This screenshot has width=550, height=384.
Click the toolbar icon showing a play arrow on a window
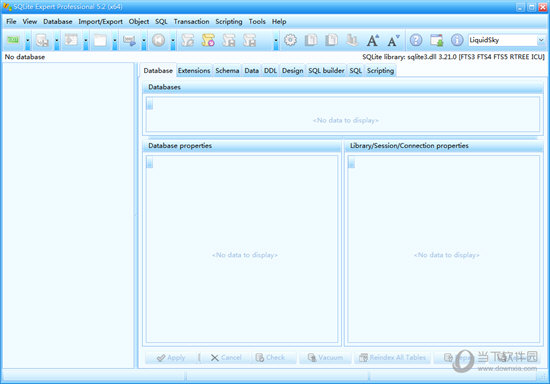71,40
